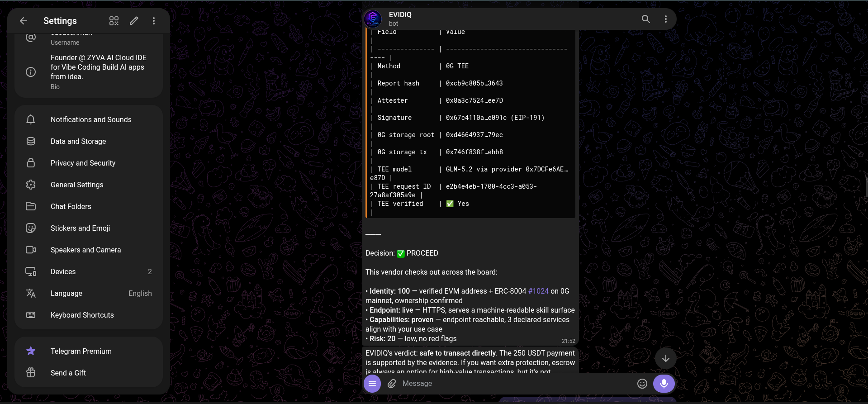868x404 pixels.
Task: Focus the Message input field
Action: coord(516,384)
